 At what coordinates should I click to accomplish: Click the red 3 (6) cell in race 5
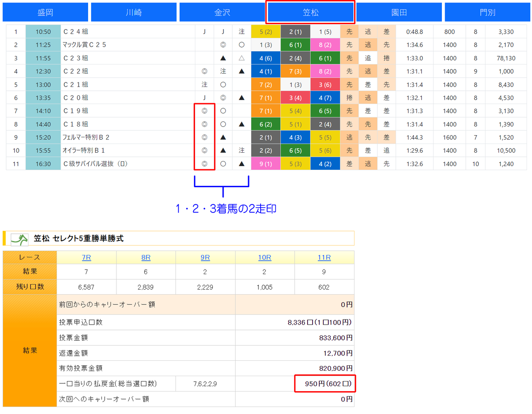click(325, 84)
